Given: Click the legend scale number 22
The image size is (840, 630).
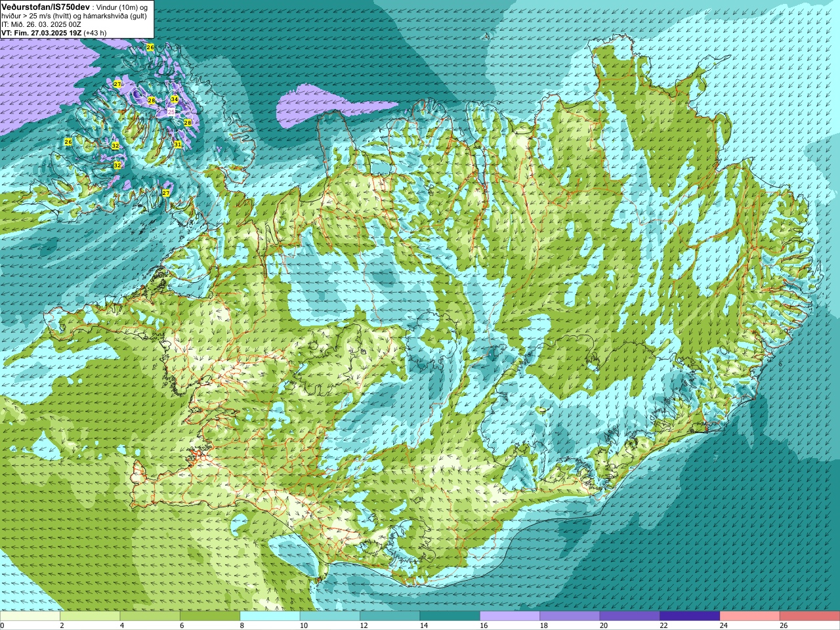Looking at the screenshot, I should [663, 625].
